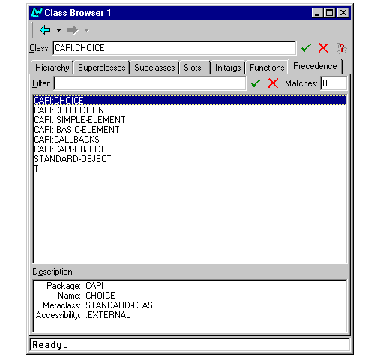Click the Ready status bar

coord(190,345)
